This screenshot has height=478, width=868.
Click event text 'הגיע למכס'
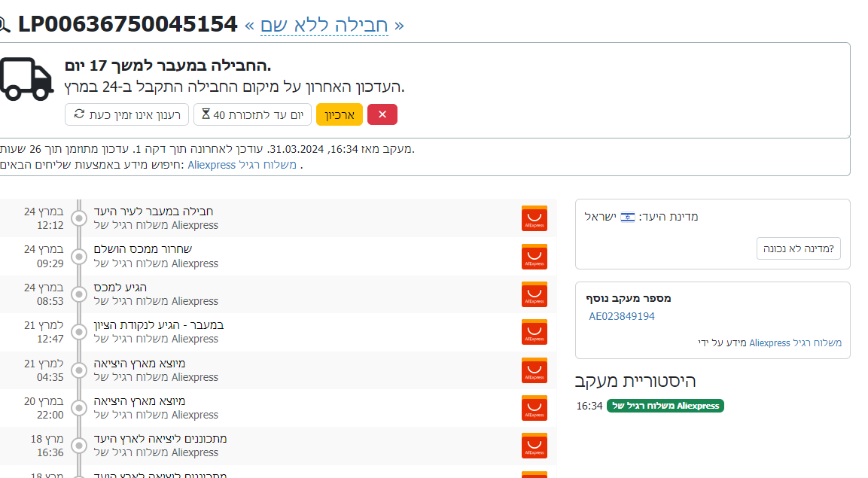pyautogui.click(x=120, y=287)
